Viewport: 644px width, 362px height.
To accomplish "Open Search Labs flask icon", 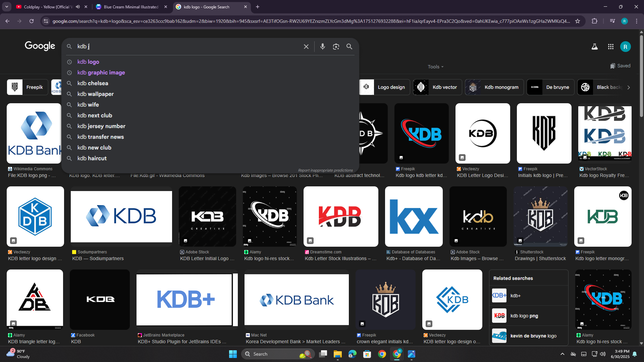I will [594, 47].
